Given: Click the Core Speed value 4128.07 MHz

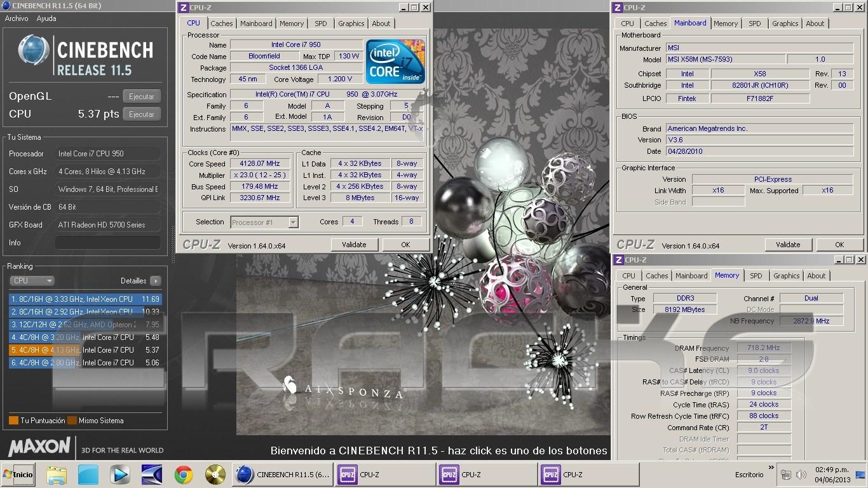Looking at the screenshot, I should (260, 164).
